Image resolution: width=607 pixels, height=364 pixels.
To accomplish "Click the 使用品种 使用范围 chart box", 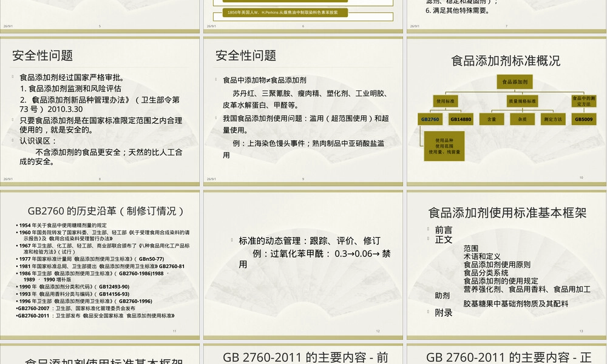I will 444,146.
